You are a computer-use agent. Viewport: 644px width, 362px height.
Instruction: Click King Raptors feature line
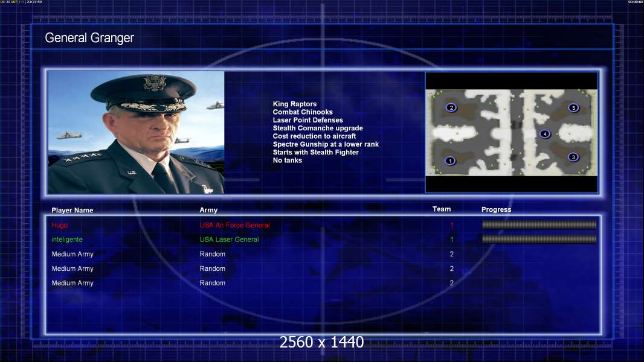(294, 104)
